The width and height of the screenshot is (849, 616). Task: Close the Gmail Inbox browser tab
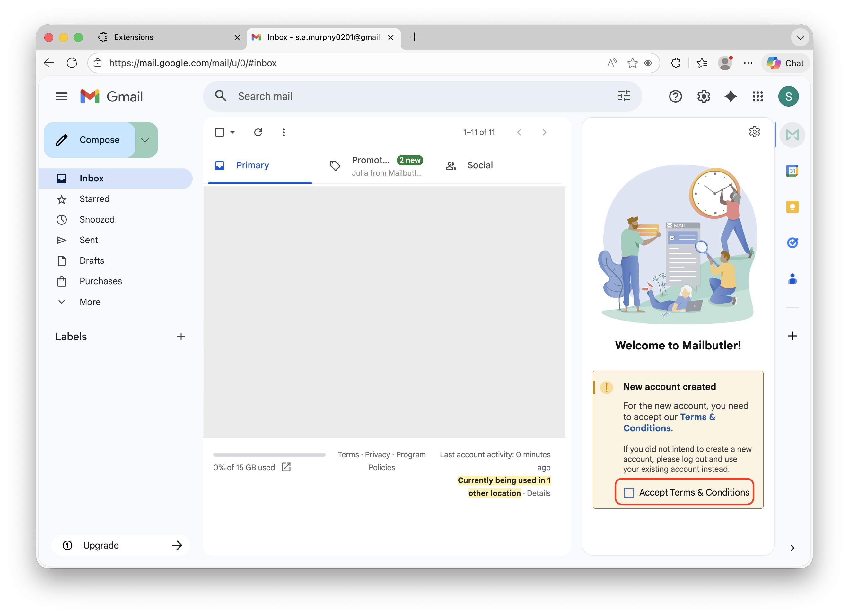[390, 38]
